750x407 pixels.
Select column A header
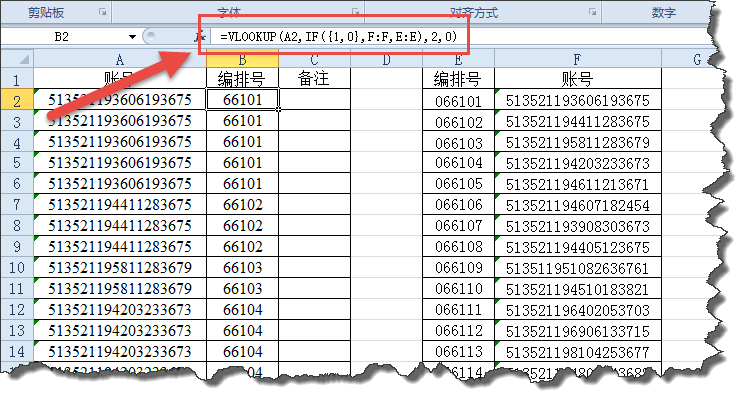(119, 59)
